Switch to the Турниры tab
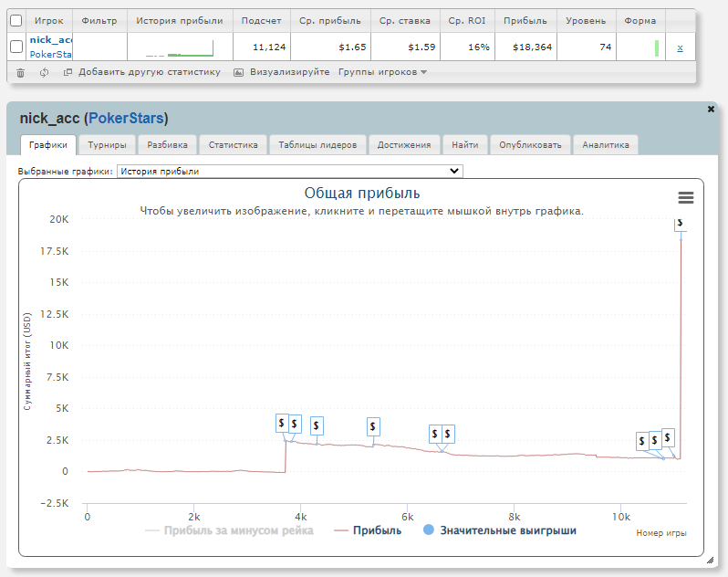Image resolution: width=728 pixels, height=577 pixels. point(107,144)
